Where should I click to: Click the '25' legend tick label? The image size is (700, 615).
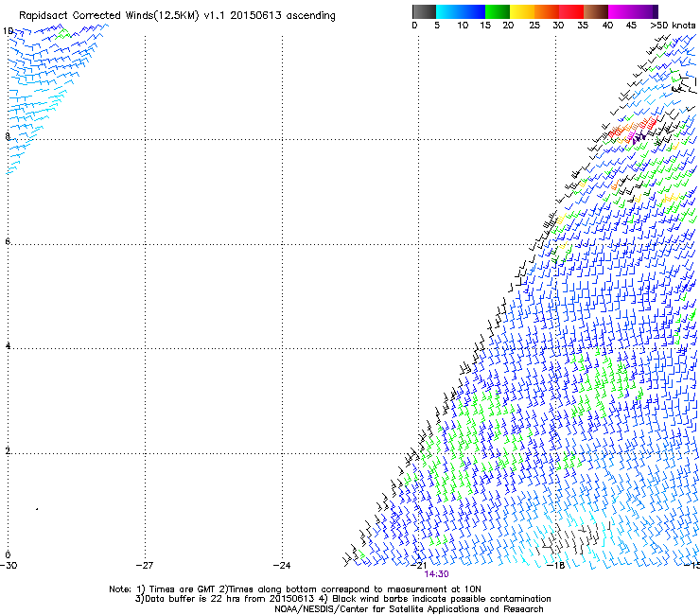pyautogui.click(x=534, y=26)
